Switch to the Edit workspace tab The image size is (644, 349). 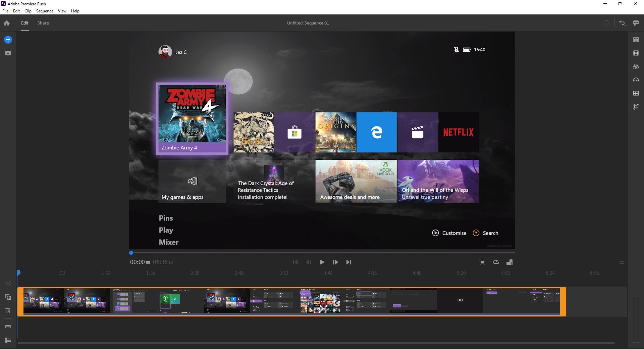25,23
